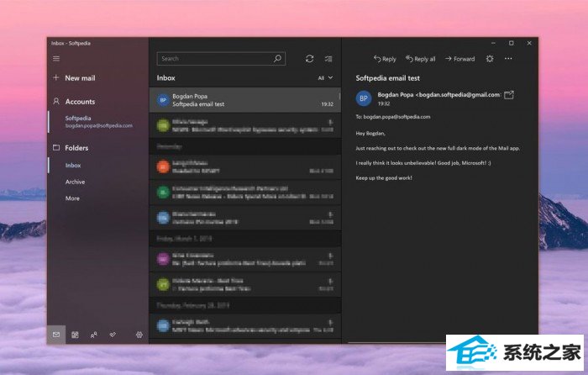This screenshot has height=375, width=588.
Task: Click recipient bogdan.popa@softpedia.com in To line
Action: pos(396,117)
